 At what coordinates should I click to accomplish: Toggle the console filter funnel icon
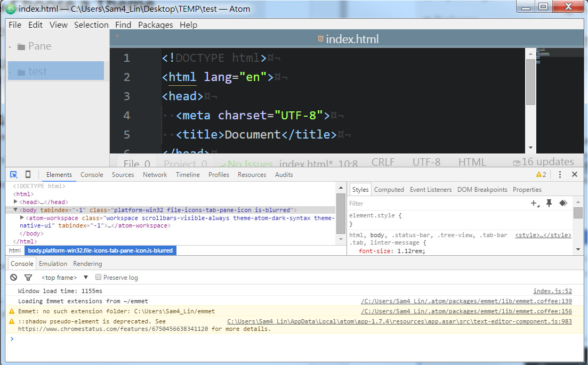point(28,277)
